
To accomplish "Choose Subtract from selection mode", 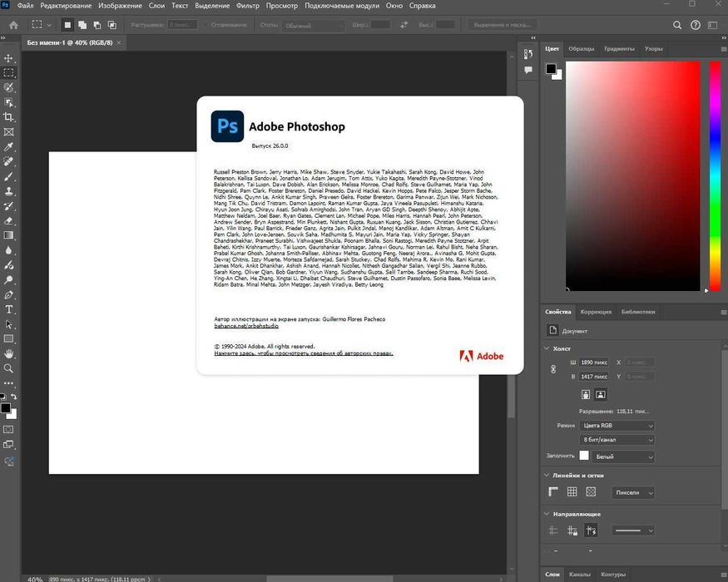I will tap(97, 25).
